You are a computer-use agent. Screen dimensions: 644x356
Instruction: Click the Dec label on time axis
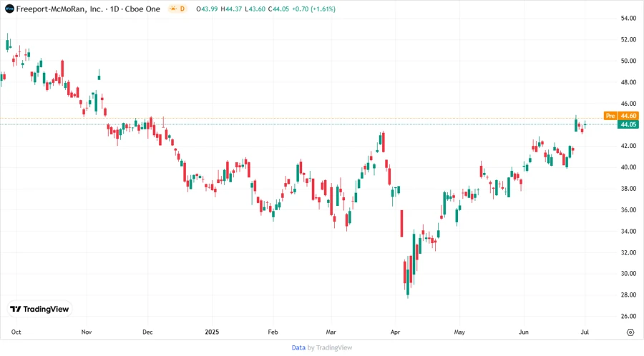click(147, 332)
